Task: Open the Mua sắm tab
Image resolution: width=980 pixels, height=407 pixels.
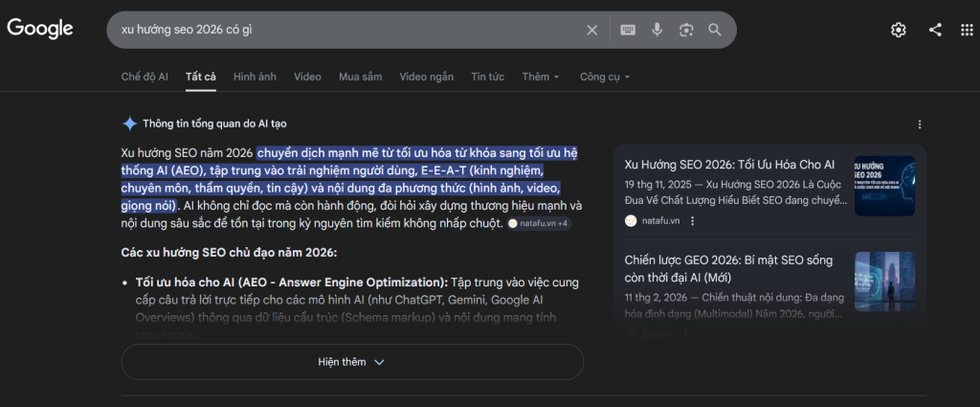Action: [361, 77]
